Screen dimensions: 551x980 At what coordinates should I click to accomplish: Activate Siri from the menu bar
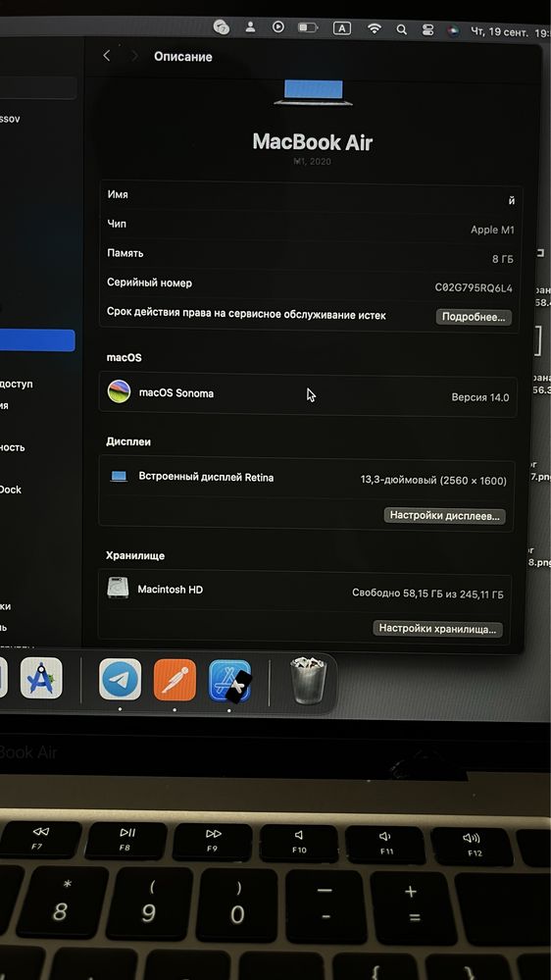click(454, 30)
